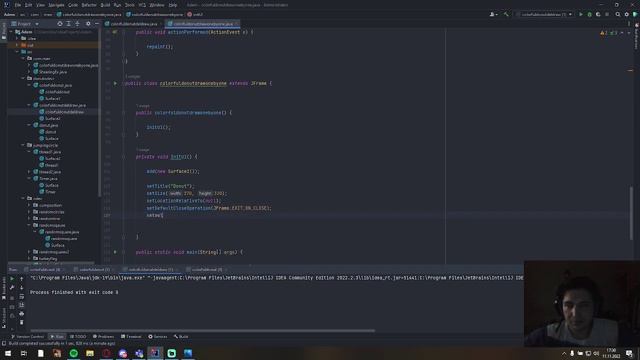The image size is (640, 360).
Task: Open the Terminal tool window
Action: [x=131, y=336]
